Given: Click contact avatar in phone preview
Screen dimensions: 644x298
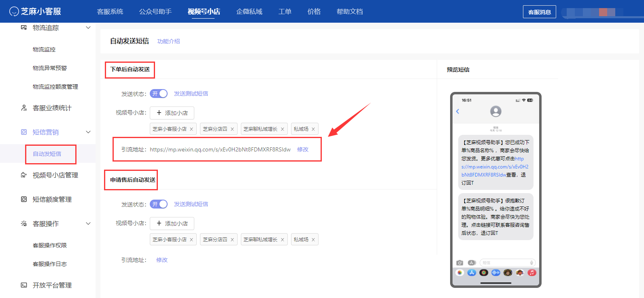Looking at the screenshot, I should 496,111.
